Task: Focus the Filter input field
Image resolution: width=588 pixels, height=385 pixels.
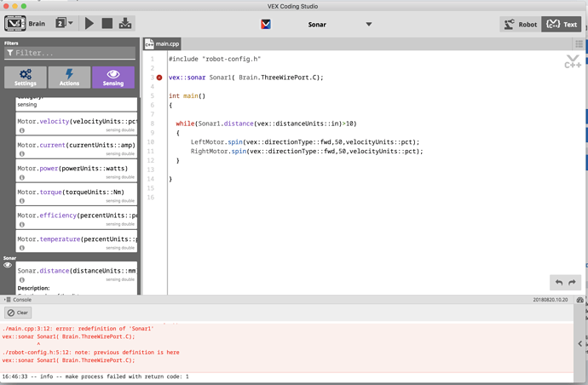Action: [x=70, y=53]
